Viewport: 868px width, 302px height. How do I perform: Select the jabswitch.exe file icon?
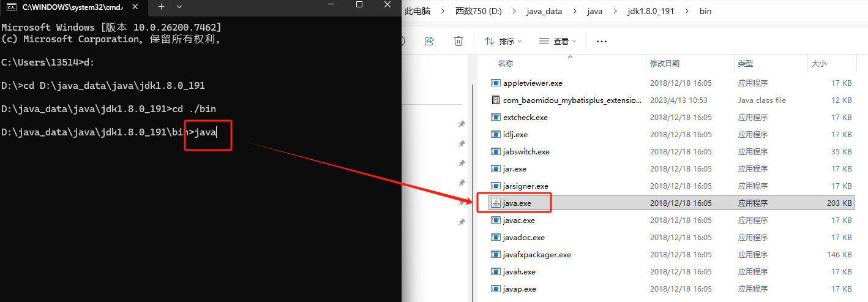[496, 151]
